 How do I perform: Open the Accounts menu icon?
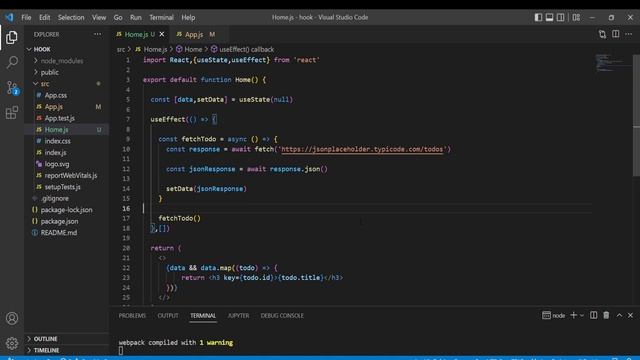pos(12,318)
